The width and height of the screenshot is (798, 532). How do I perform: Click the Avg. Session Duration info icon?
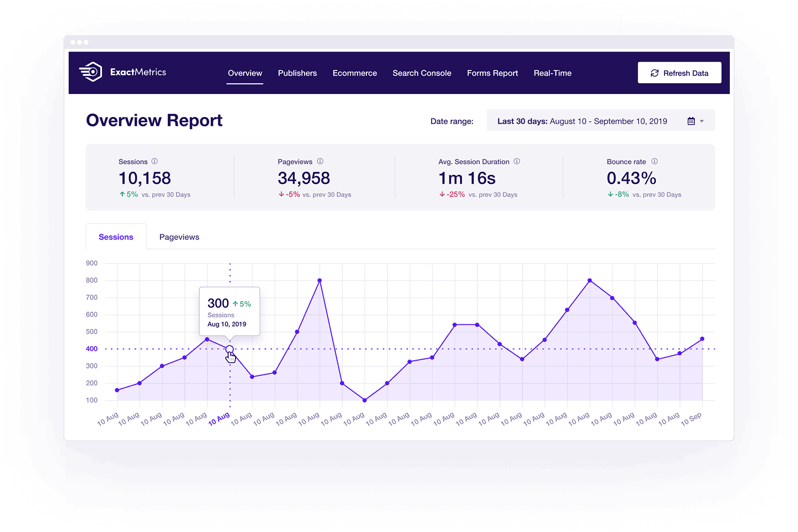click(517, 161)
